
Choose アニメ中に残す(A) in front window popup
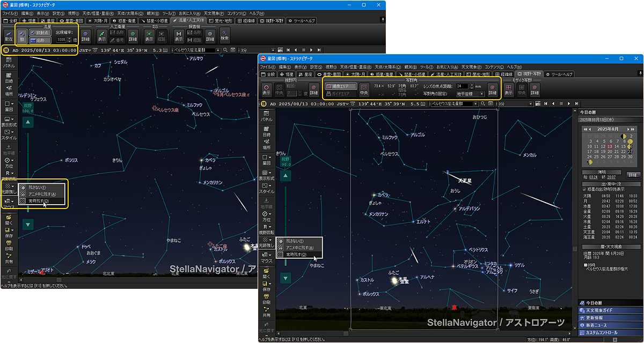coord(300,248)
